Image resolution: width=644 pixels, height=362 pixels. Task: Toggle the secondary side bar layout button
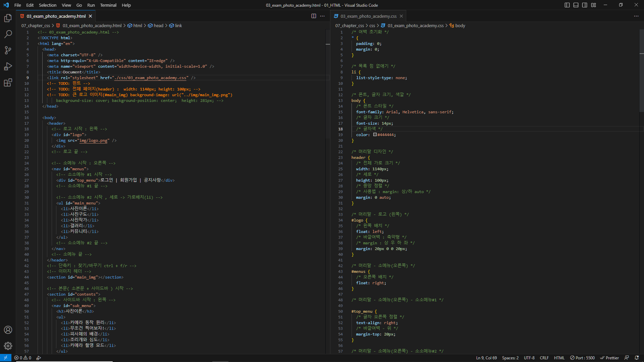[585, 5]
